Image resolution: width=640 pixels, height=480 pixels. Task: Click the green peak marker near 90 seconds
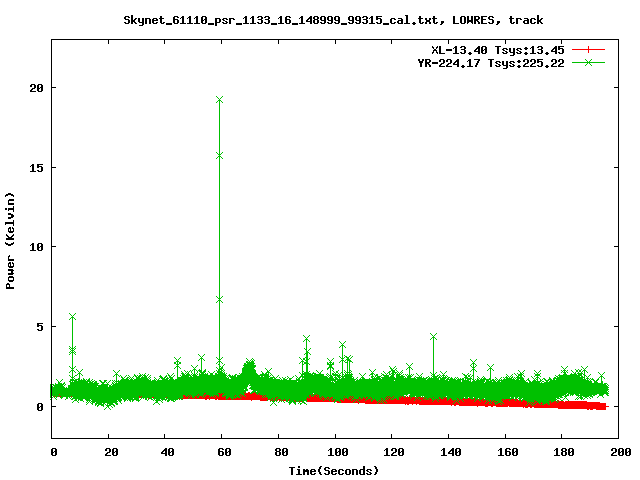(306, 339)
